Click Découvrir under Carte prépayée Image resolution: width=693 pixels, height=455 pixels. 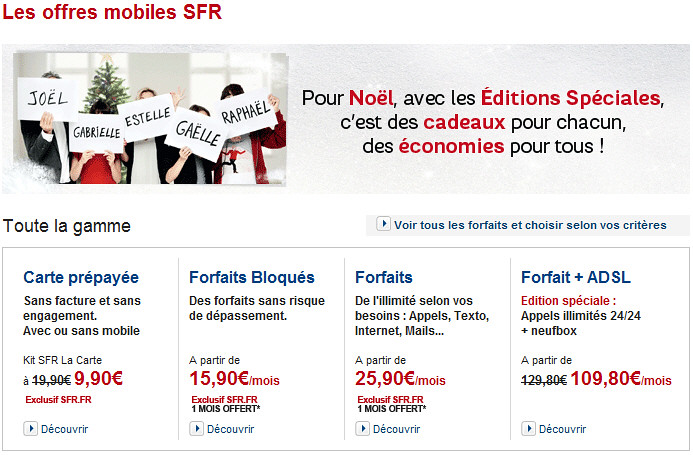64,429
